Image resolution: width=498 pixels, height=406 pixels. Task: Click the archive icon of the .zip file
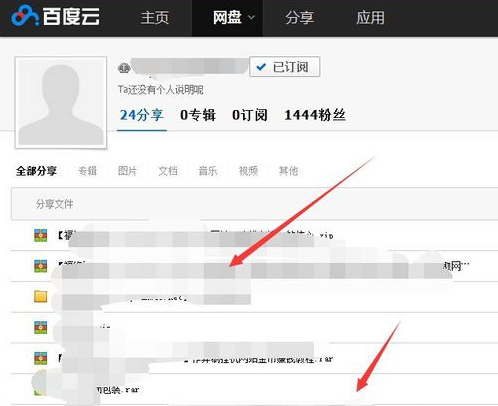[x=41, y=235]
